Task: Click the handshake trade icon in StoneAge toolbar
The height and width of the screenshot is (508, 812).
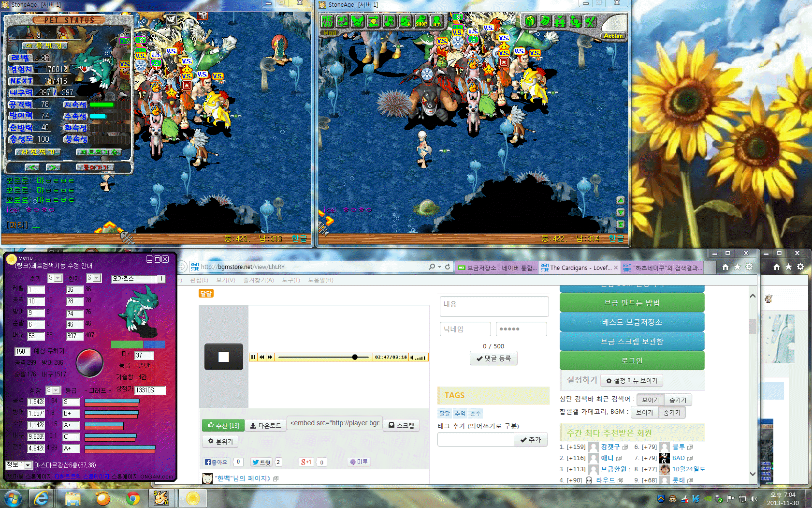Action: (x=358, y=21)
